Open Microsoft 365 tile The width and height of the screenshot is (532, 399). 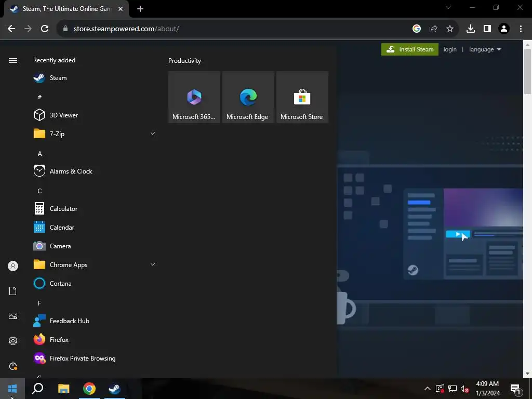[194, 97]
